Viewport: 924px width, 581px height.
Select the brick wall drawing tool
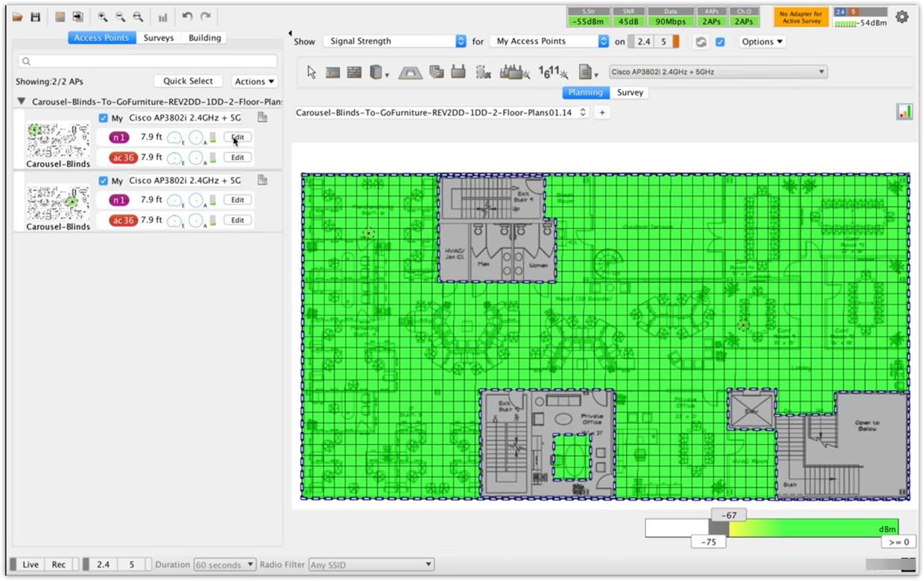coord(355,72)
